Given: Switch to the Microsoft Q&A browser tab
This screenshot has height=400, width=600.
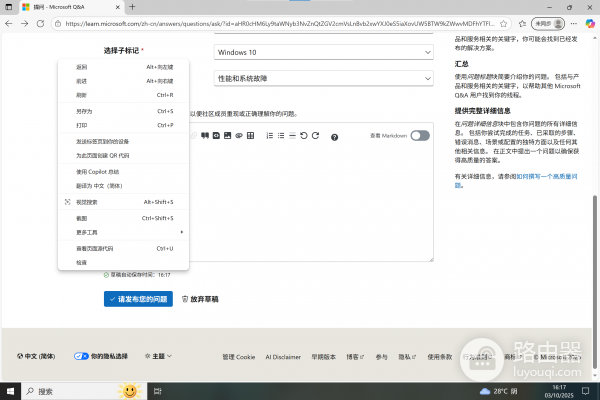Looking at the screenshot, I should pyautogui.click(x=71, y=7).
